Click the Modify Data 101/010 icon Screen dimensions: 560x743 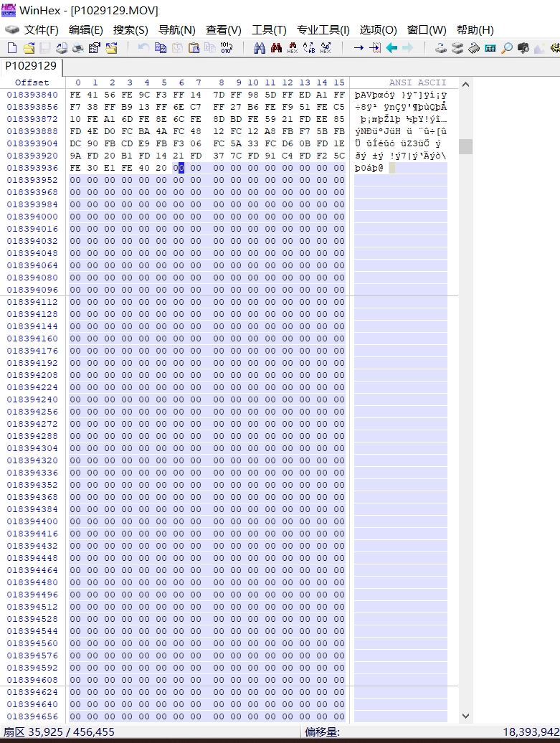(227, 48)
